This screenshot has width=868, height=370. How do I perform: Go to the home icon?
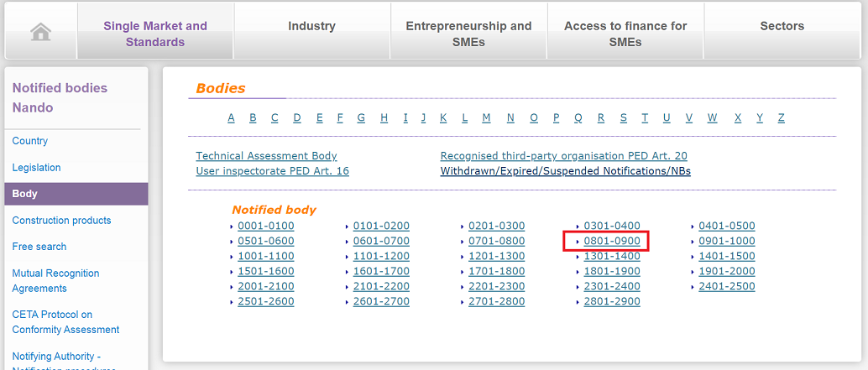point(41,32)
